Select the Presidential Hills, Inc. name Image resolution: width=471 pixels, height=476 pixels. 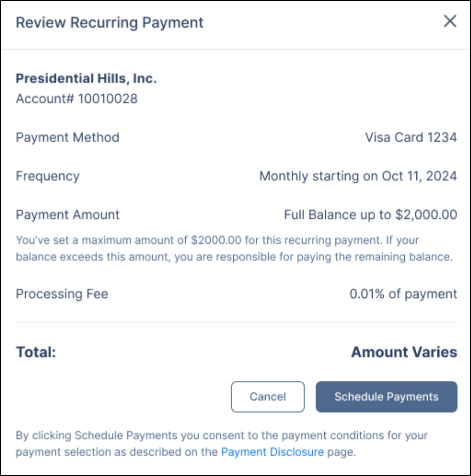(86, 79)
